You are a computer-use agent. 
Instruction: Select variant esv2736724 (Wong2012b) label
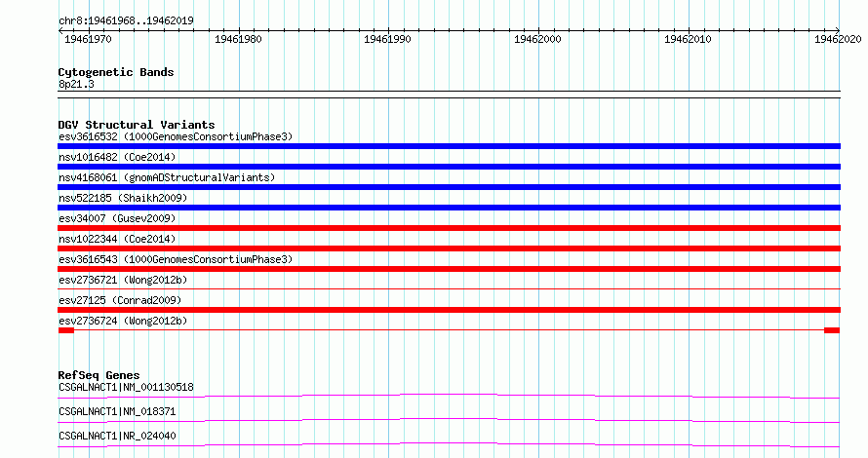point(123,321)
